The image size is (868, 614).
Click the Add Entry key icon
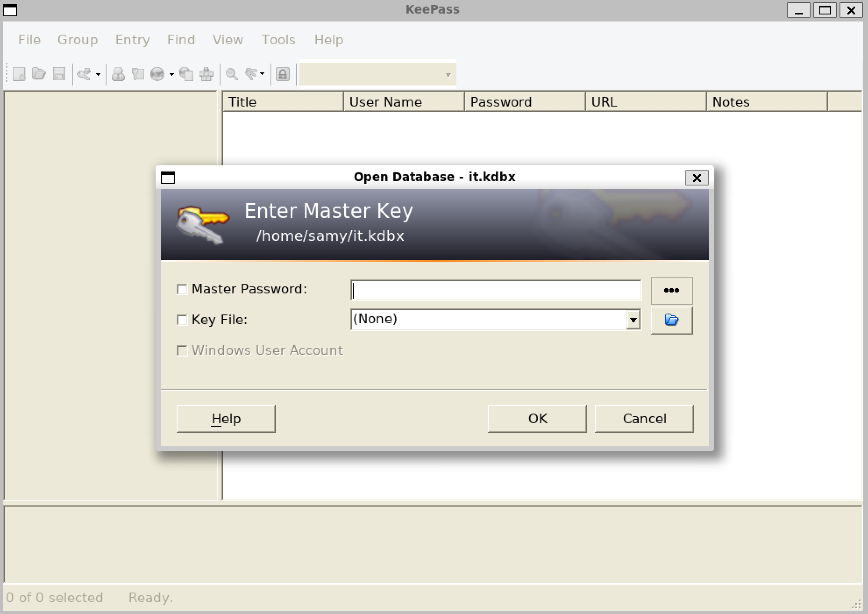coord(84,74)
